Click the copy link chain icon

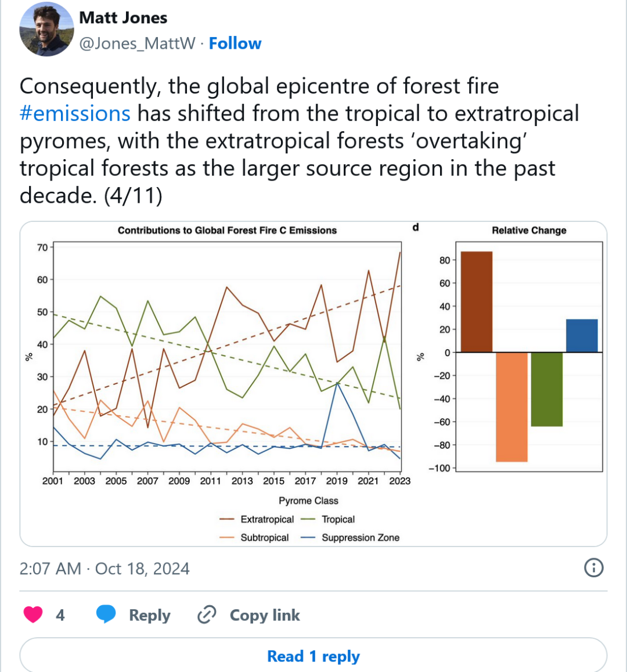coord(207,614)
